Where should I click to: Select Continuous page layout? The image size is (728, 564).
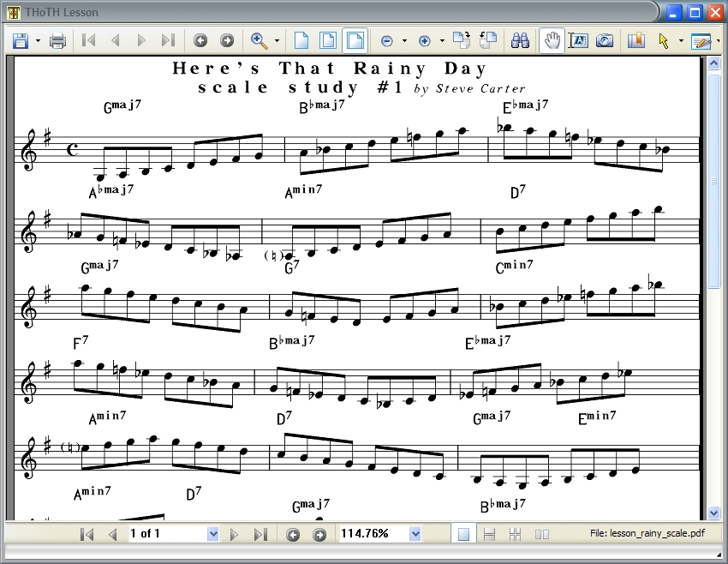click(489, 534)
